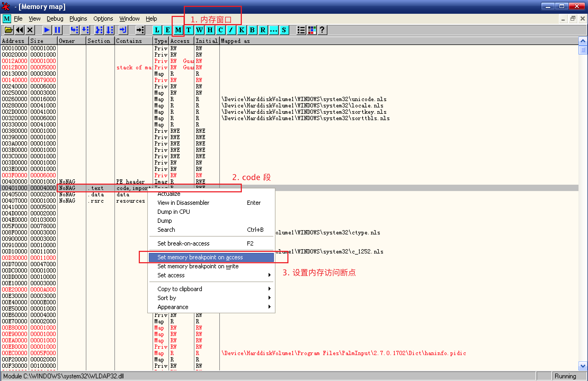Click the Run program play icon

pos(47,30)
